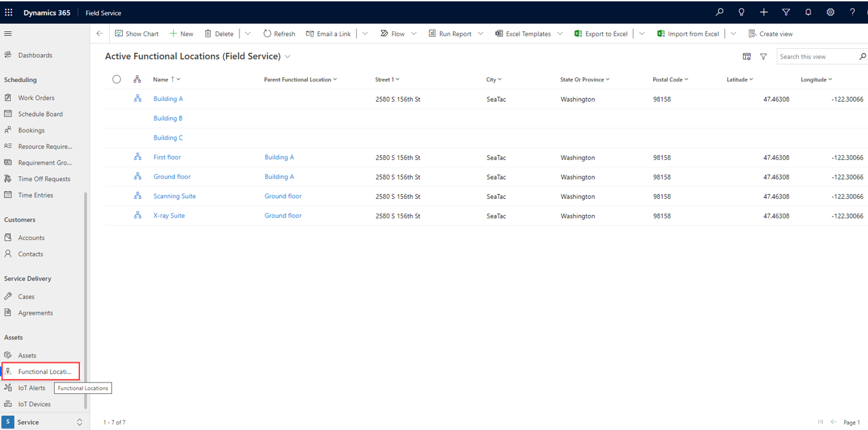Open the Building C record link

click(x=168, y=138)
